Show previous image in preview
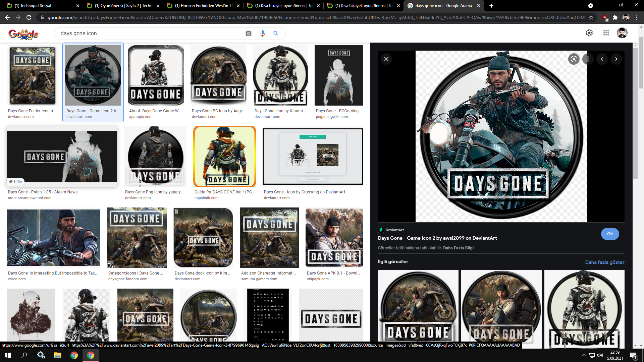 click(602, 59)
